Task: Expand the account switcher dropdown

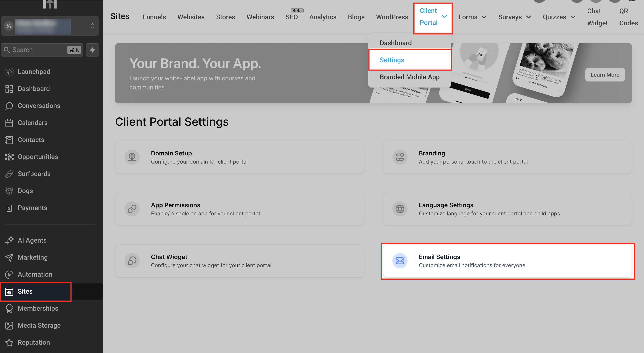Action: click(92, 26)
